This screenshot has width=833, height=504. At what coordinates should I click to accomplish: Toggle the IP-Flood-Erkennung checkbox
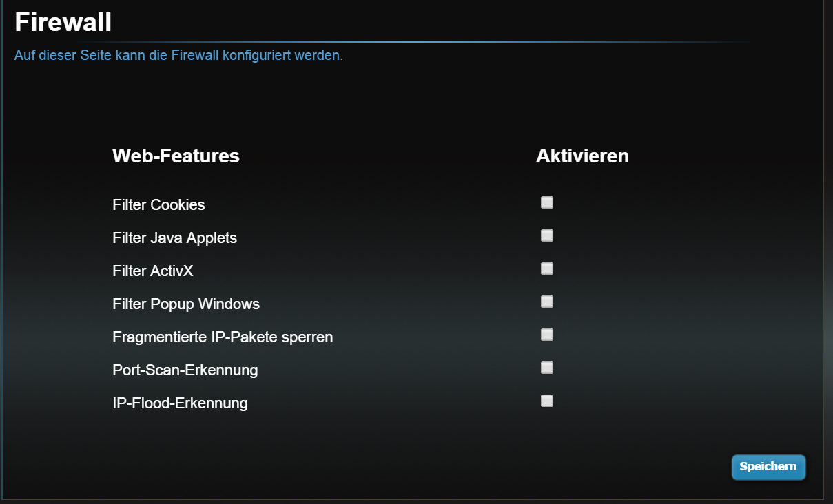[x=547, y=401]
